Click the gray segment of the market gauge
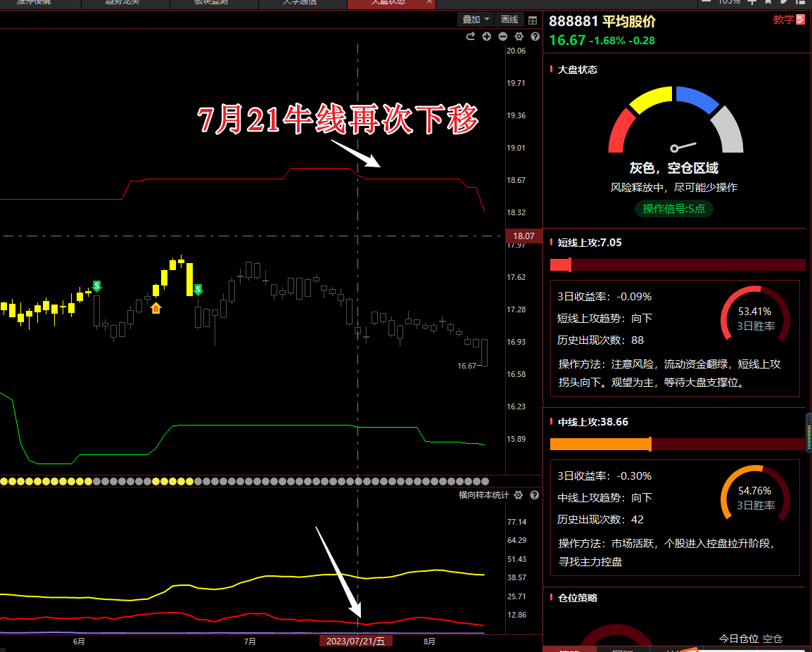Viewport: 812px width, 652px height. click(x=728, y=130)
